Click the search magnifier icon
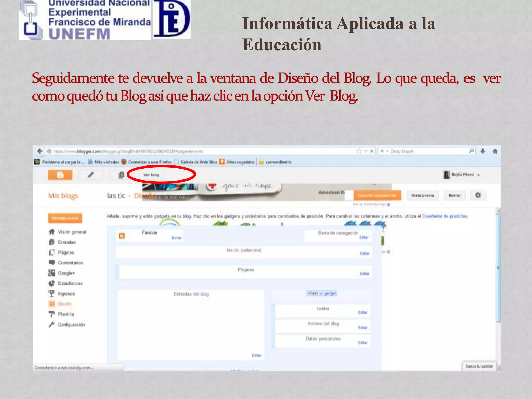 click(x=471, y=151)
